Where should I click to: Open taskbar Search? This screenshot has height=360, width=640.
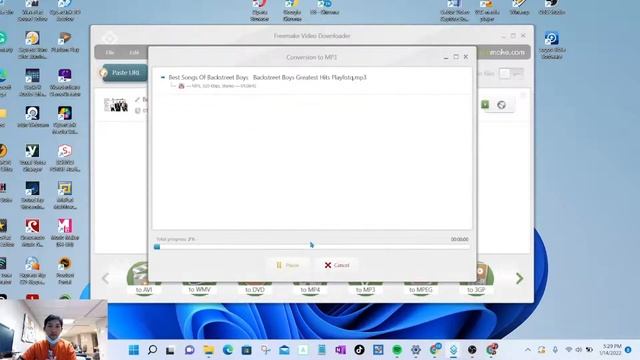click(x=152, y=350)
